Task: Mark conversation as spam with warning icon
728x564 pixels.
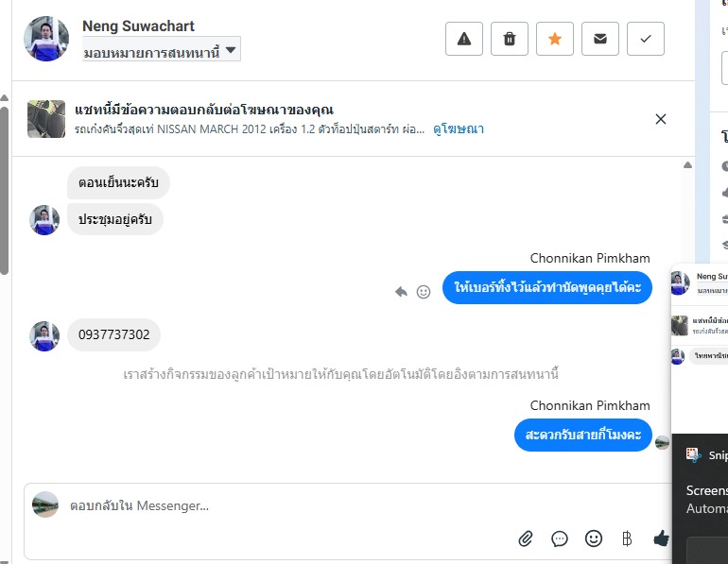Action: [464, 39]
